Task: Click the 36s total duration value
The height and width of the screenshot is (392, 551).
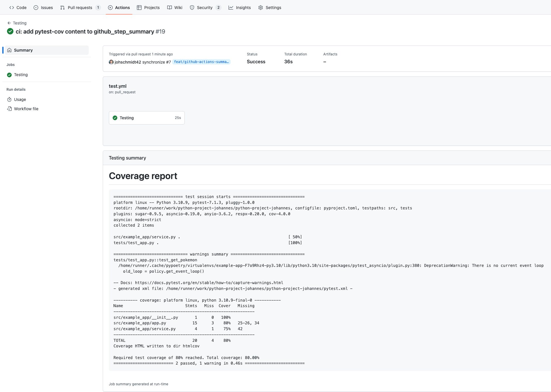Action: [288, 62]
